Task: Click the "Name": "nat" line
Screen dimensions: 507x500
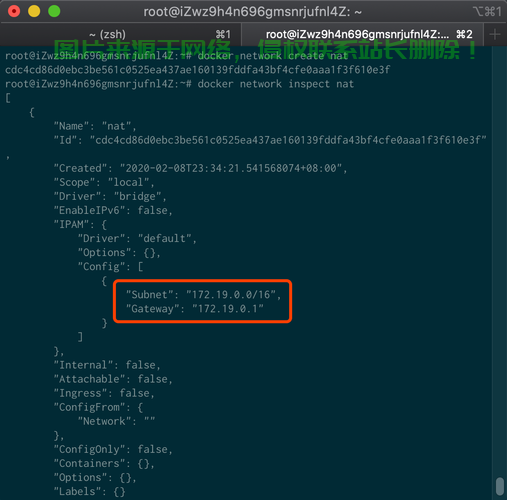Action: (x=95, y=126)
